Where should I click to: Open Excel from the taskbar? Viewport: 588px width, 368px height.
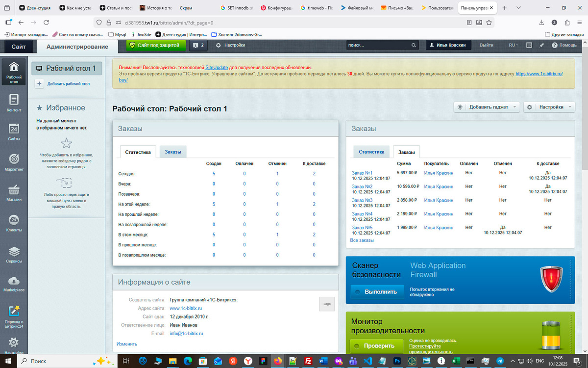(456, 361)
